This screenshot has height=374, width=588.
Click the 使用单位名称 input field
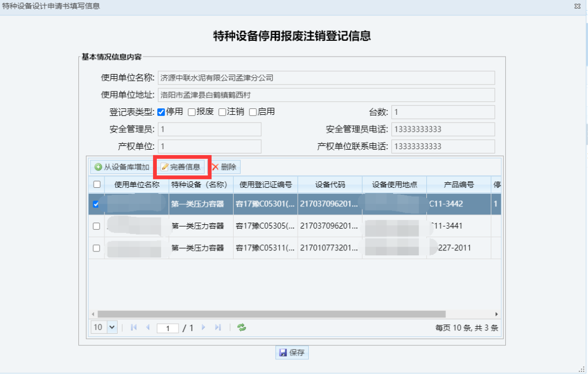[x=326, y=78]
